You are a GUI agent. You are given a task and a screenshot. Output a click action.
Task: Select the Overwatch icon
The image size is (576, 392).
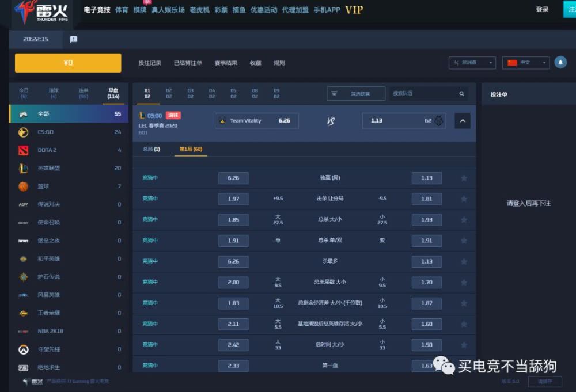[x=24, y=349]
